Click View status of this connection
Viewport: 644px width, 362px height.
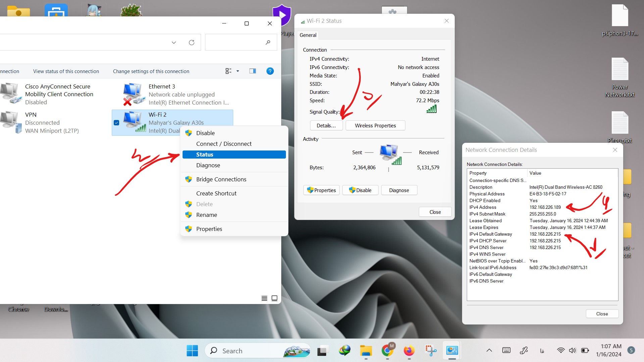click(66, 71)
